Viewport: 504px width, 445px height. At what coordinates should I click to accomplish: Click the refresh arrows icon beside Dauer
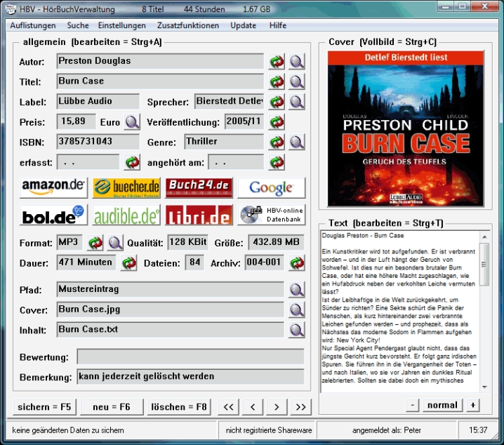(129, 263)
